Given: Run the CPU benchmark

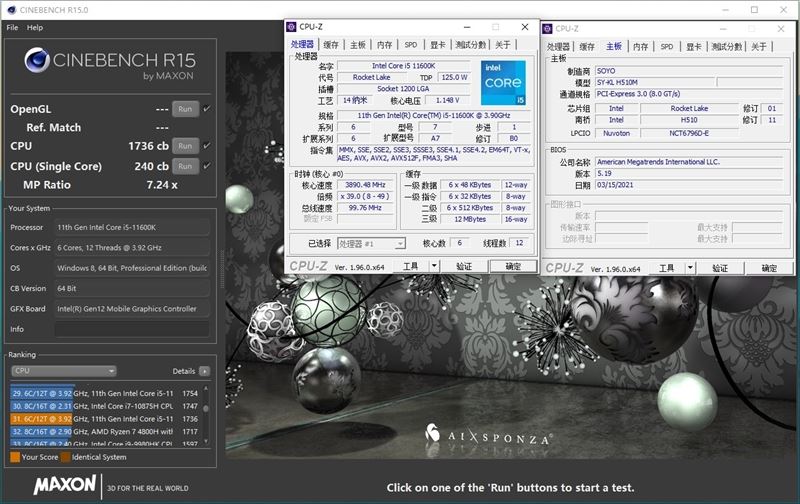Looking at the screenshot, I should (185, 146).
